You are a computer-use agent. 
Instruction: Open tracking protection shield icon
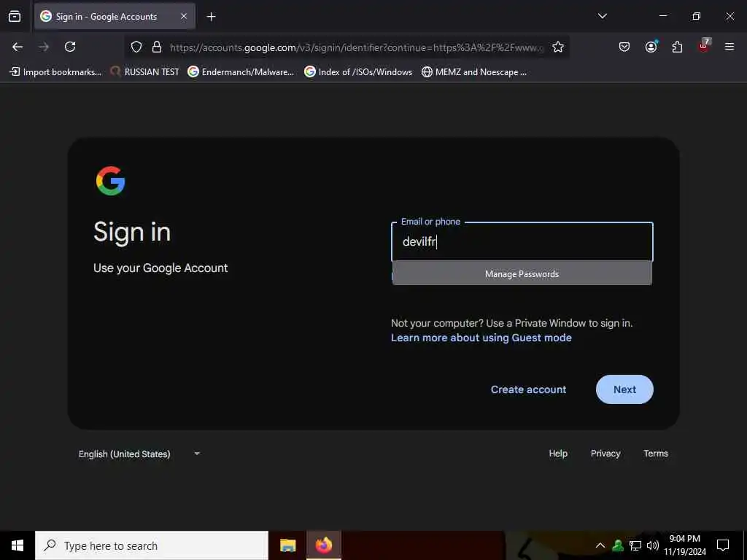136,47
